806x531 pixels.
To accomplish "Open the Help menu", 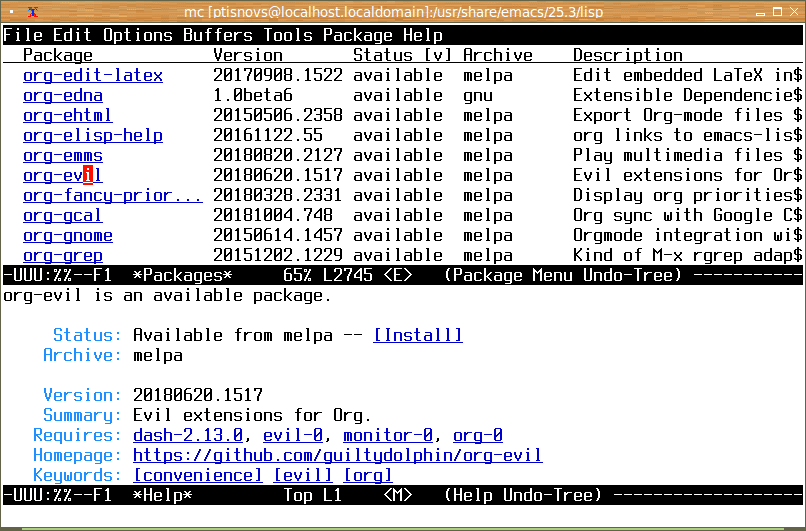I will tap(423, 35).
